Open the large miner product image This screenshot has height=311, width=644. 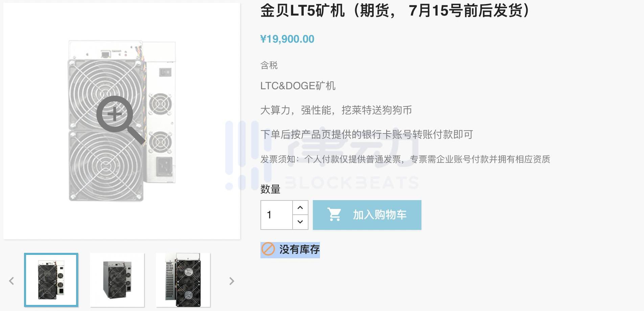[x=122, y=121]
